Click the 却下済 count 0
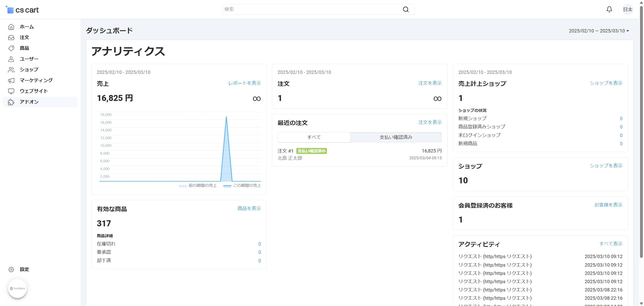The width and height of the screenshot is (644, 306). click(259, 261)
